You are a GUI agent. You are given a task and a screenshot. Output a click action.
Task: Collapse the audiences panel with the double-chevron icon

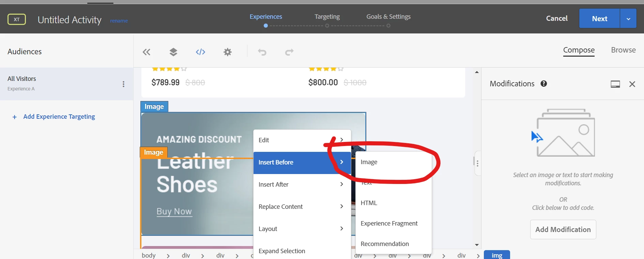point(147,52)
